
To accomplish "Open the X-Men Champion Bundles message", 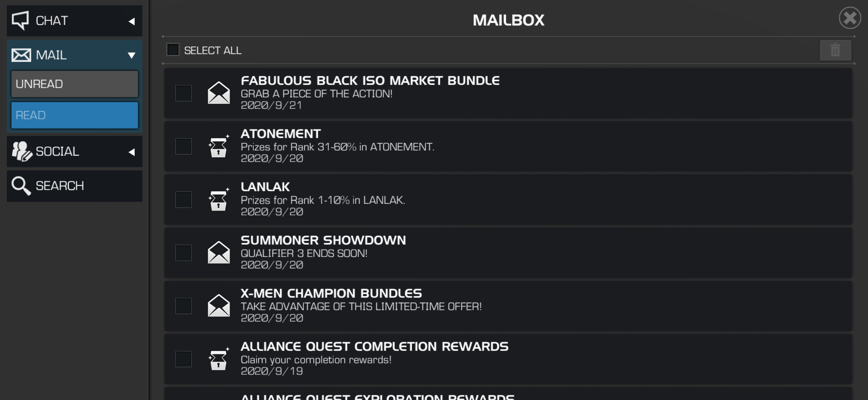I will click(x=508, y=306).
